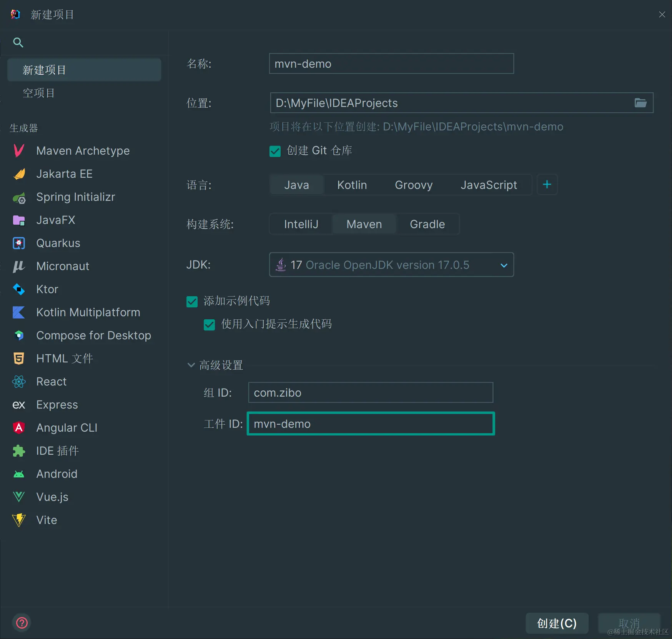The image size is (672, 639).
Task: Open help via question mark icon
Action: click(22, 622)
